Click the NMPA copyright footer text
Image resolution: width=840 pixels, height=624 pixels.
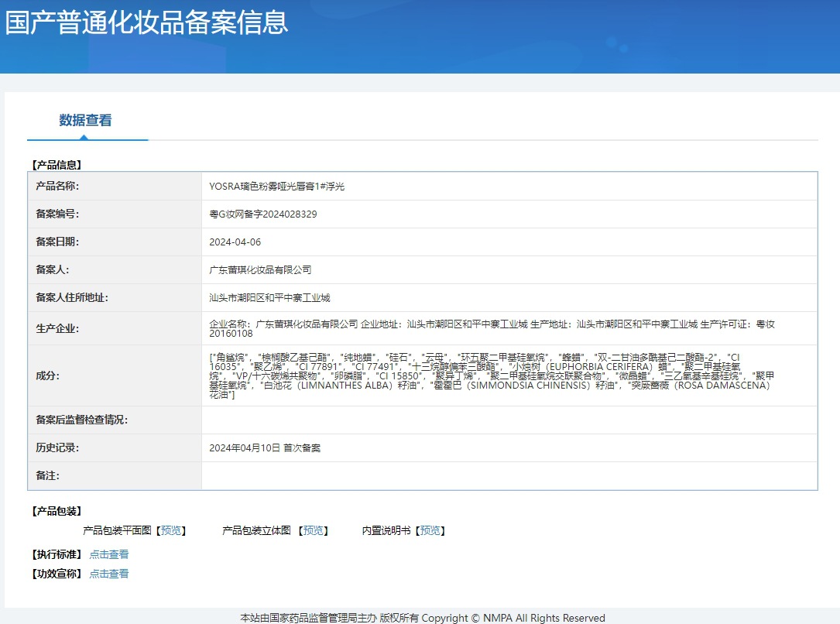click(x=423, y=618)
